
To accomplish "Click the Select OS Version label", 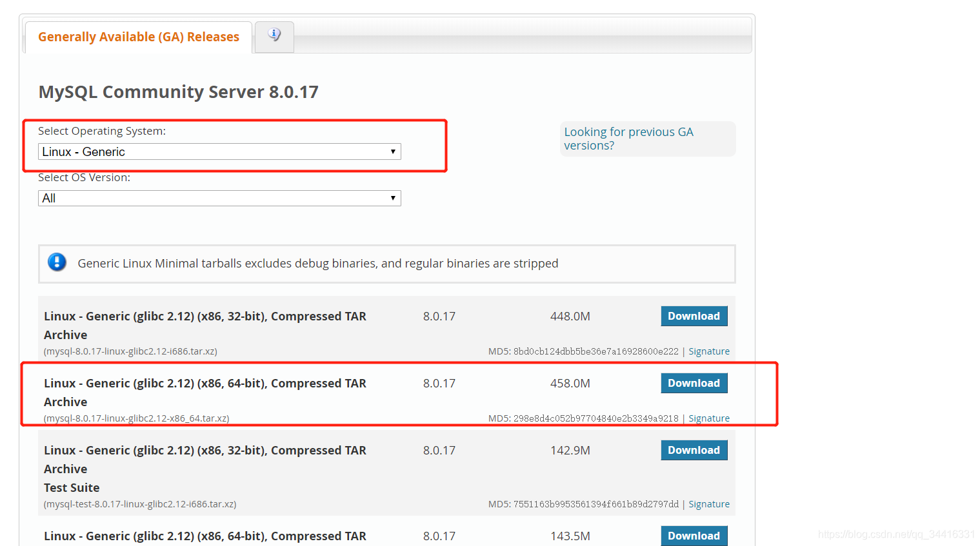I will click(x=84, y=177).
